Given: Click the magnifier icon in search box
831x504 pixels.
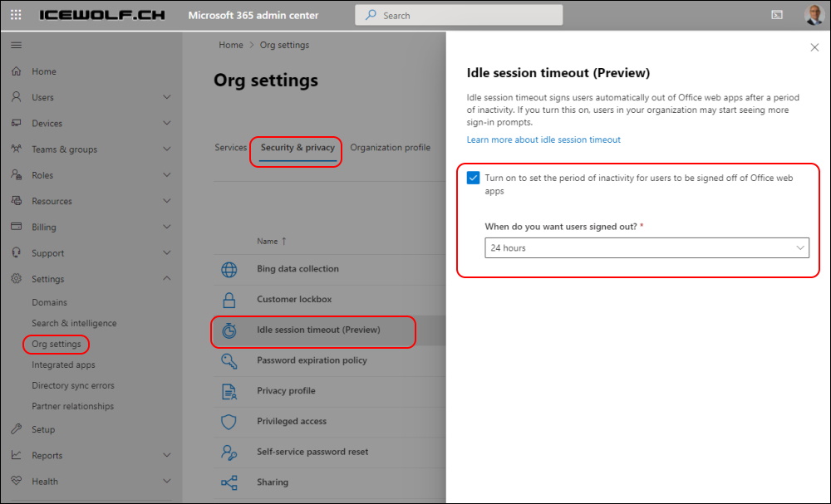Looking at the screenshot, I should tap(371, 15).
